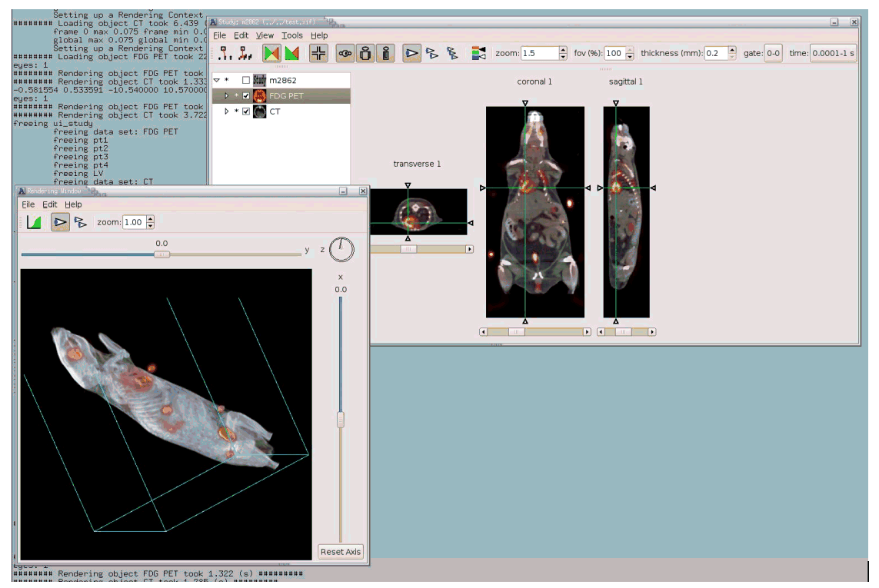Click the y-axis rotation slider handle

pyautogui.click(x=161, y=254)
